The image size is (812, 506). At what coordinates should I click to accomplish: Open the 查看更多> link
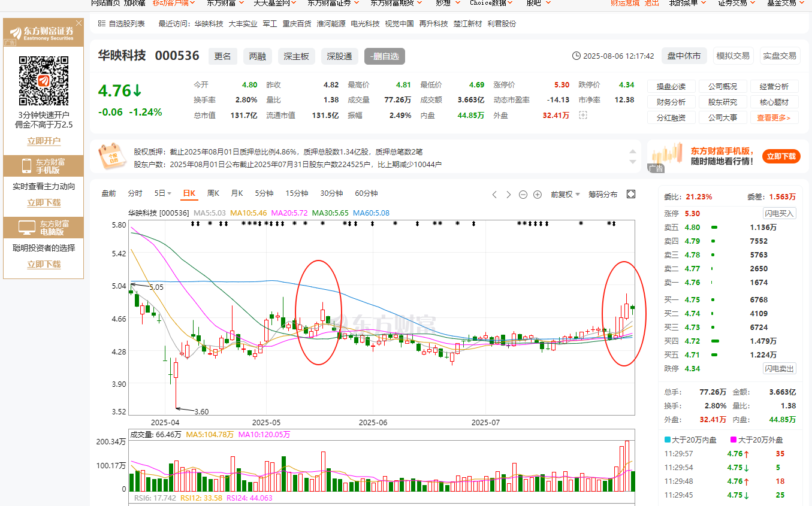pyautogui.click(x=774, y=118)
